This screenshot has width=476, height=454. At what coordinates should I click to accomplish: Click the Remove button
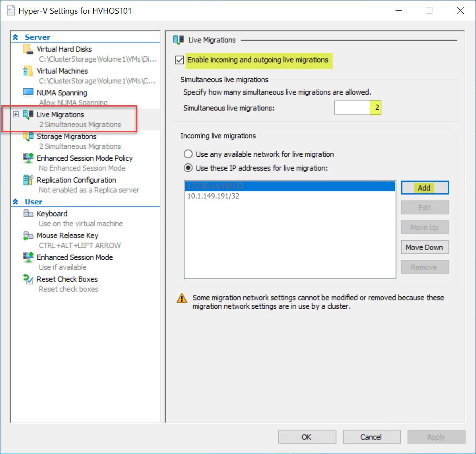tap(425, 267)
